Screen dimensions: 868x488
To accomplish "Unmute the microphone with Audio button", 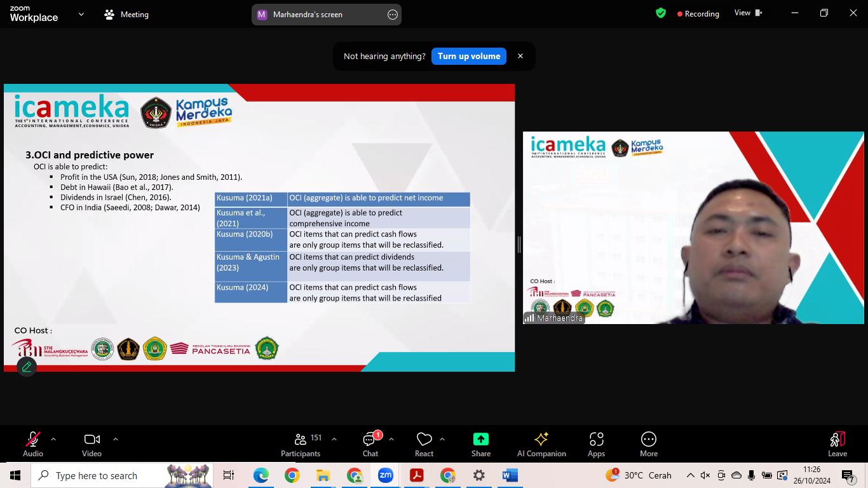I will pos(33,444).
